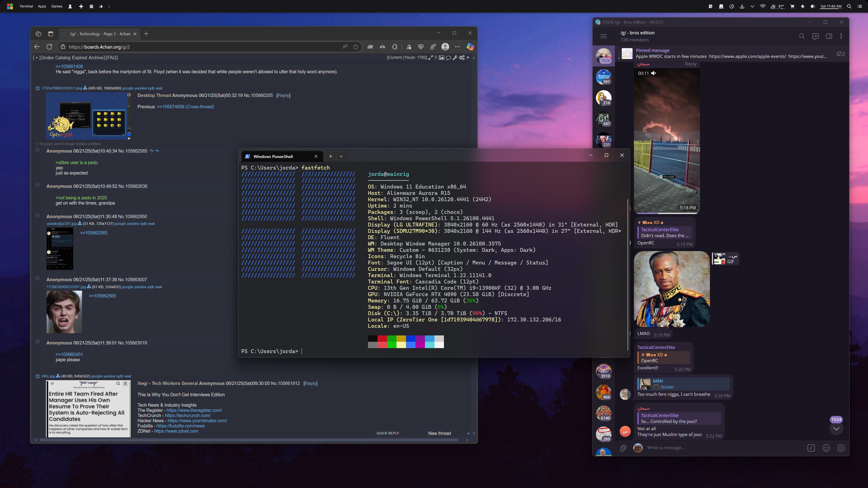This screenshot has width=868, height=488.
Task: Collapse the Desktop Thread with its minus box
Action: click(38, 88)
